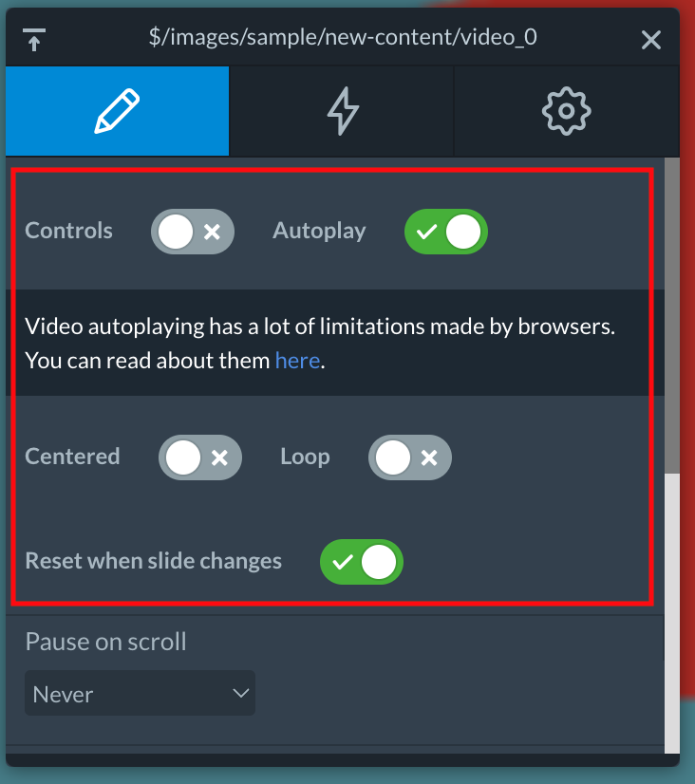Turn off the Autoplay toggle

click(446, 232)
